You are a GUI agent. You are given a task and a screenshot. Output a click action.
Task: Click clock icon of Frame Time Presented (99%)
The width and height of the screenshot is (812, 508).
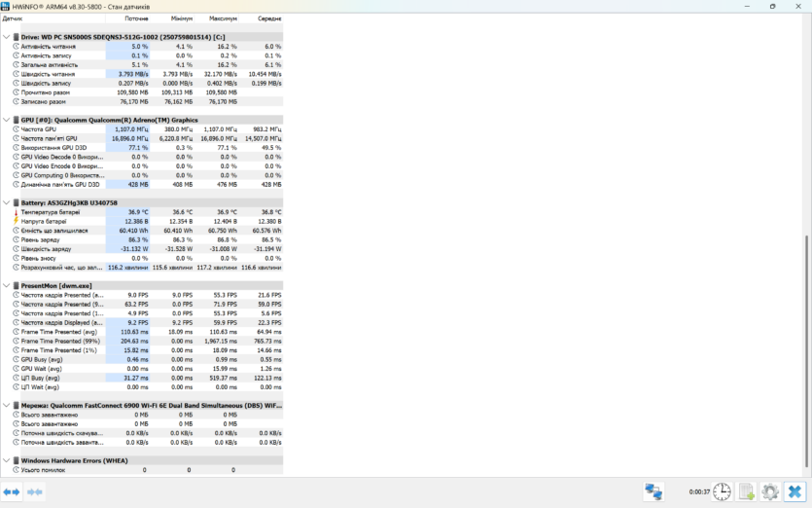click(17, 341)
